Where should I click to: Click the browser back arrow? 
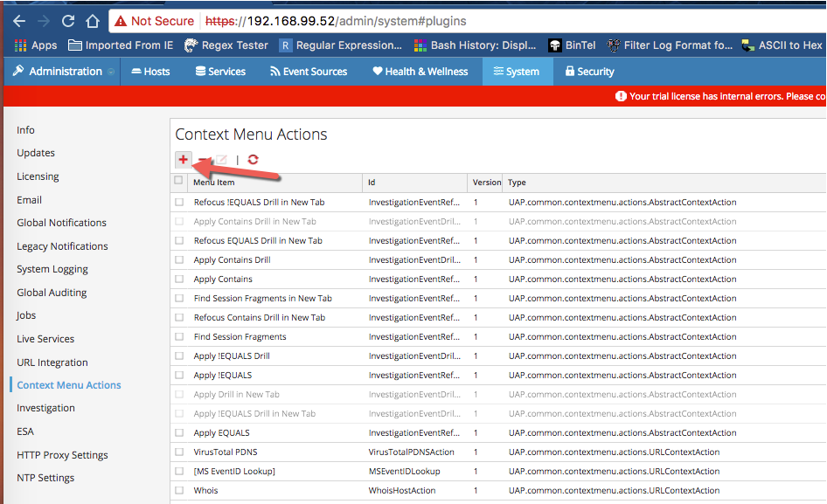click(18, 21)
